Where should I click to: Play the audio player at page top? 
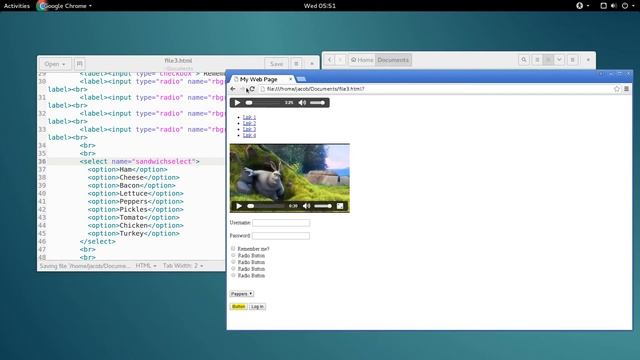tap(237, 103)
